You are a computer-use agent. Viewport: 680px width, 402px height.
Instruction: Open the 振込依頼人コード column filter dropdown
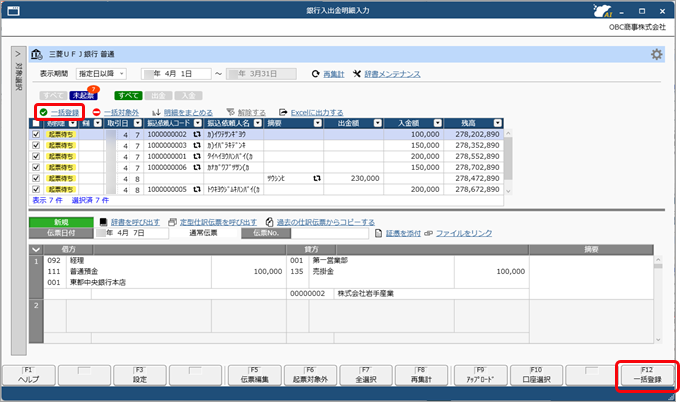point(198,123)
